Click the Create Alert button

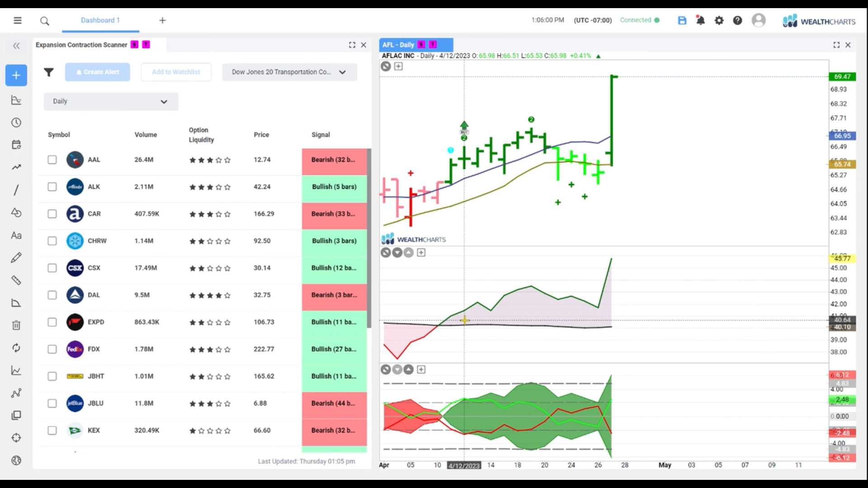[x=97, y=72]
